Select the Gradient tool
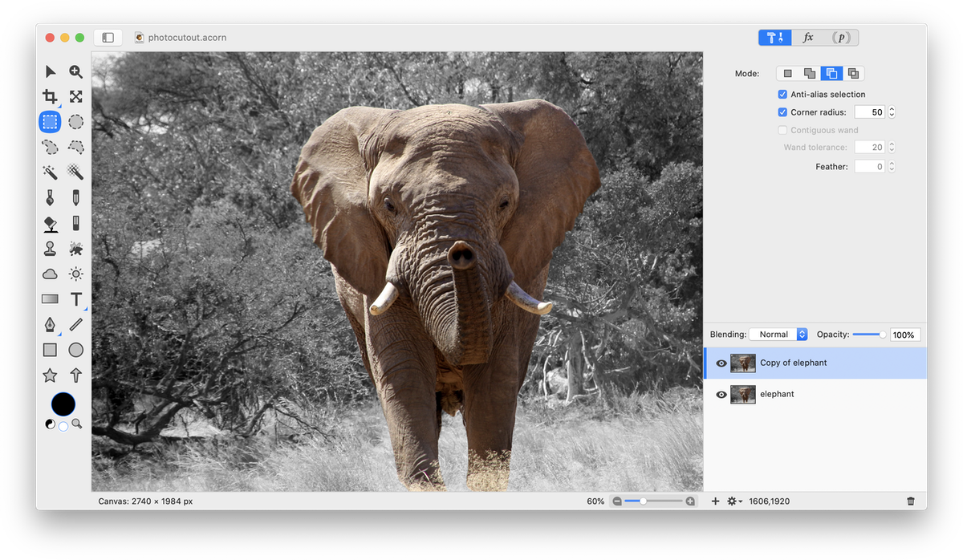 (x=50, y=299)
